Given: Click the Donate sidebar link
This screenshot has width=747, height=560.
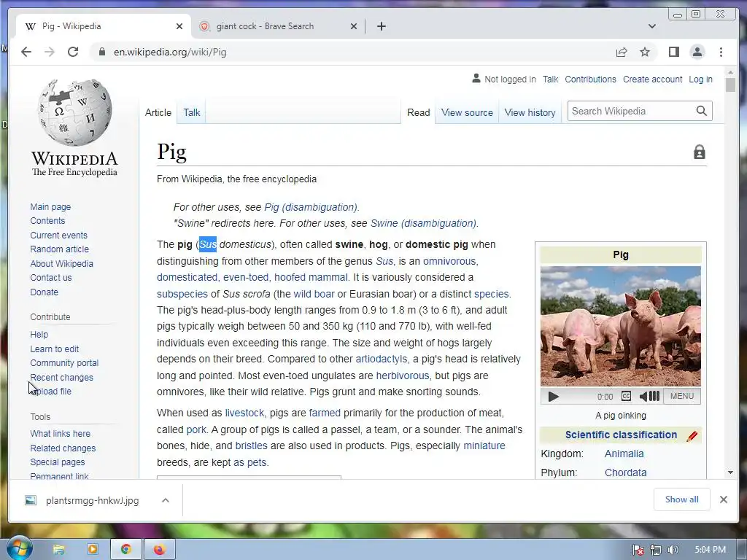Looking at the screenshot, I should coord(44,292).
